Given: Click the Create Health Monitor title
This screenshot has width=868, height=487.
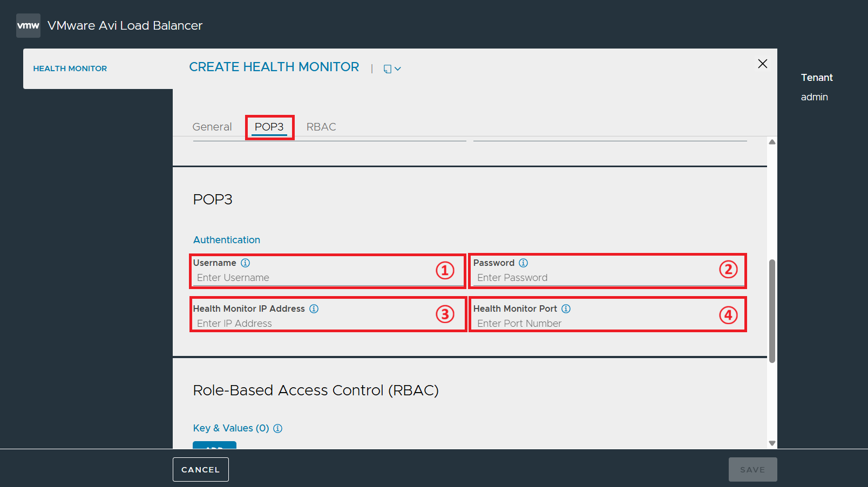Looking at the screenshot, I should click(x=274, y=67).
